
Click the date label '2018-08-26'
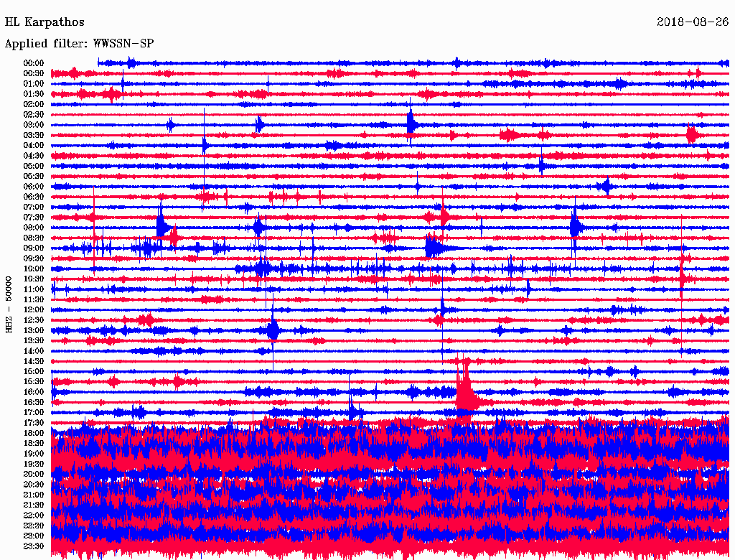(693, 22)
